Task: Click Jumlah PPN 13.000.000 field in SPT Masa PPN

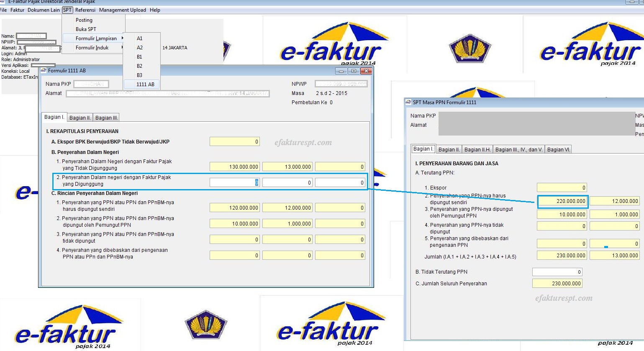Action: click(615, 256)
